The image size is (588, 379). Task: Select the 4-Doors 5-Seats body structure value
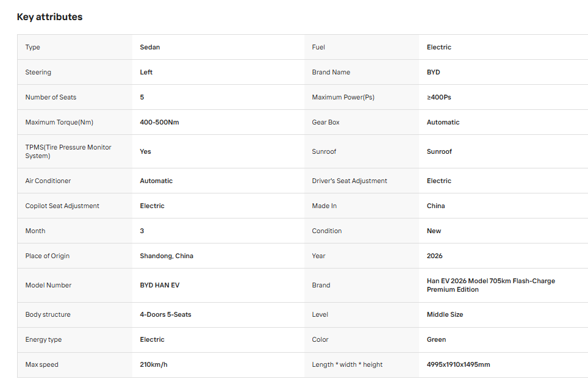tap(165, 314)
